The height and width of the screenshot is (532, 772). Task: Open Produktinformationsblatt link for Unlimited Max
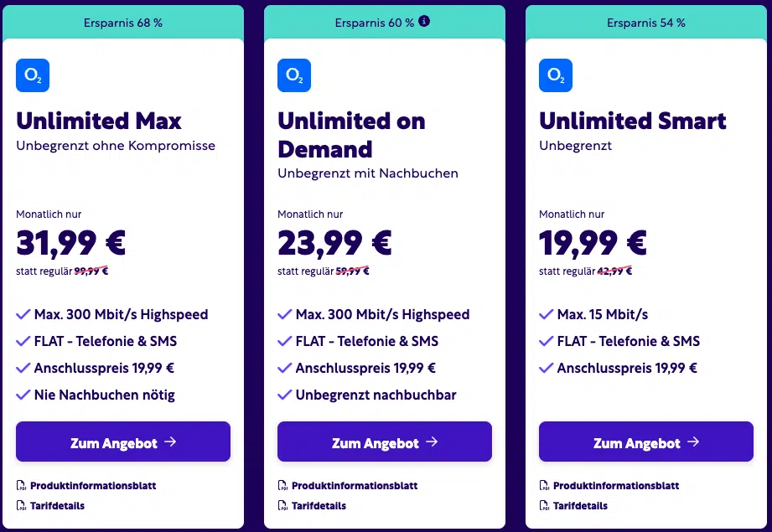(x=93, y=486)
